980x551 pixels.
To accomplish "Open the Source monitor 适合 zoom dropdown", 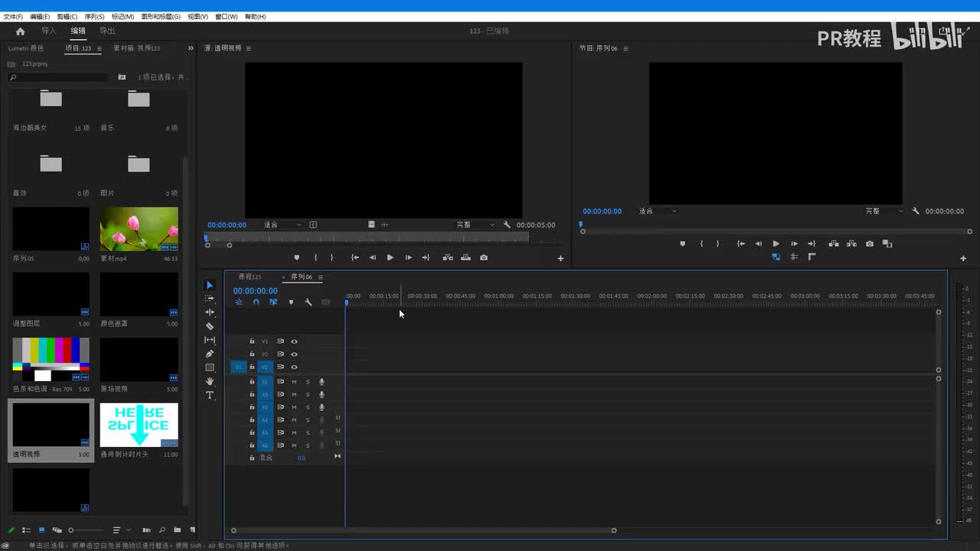I will [x=283, y=225].
